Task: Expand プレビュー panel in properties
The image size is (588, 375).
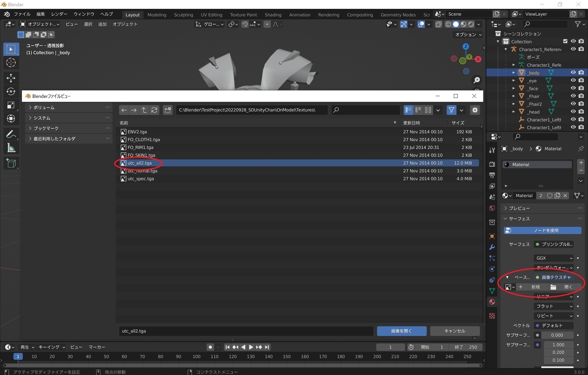Action: [543, 208]
